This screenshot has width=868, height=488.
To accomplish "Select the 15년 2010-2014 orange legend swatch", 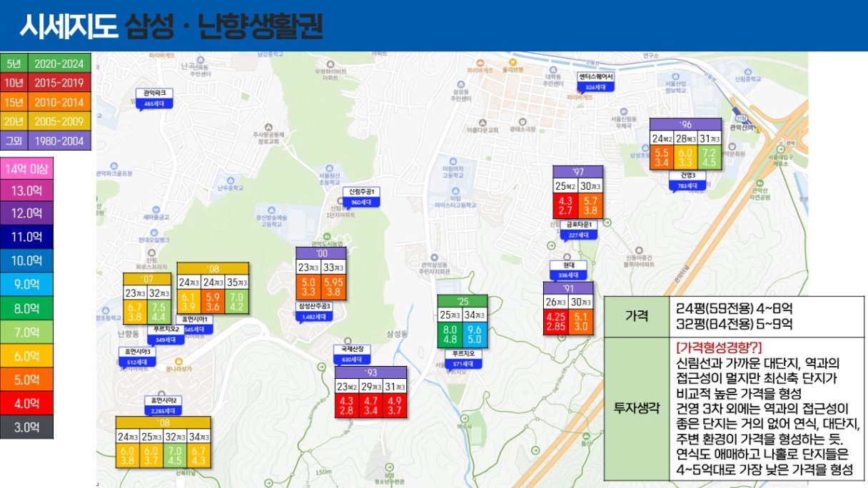I will pos(46,102).
